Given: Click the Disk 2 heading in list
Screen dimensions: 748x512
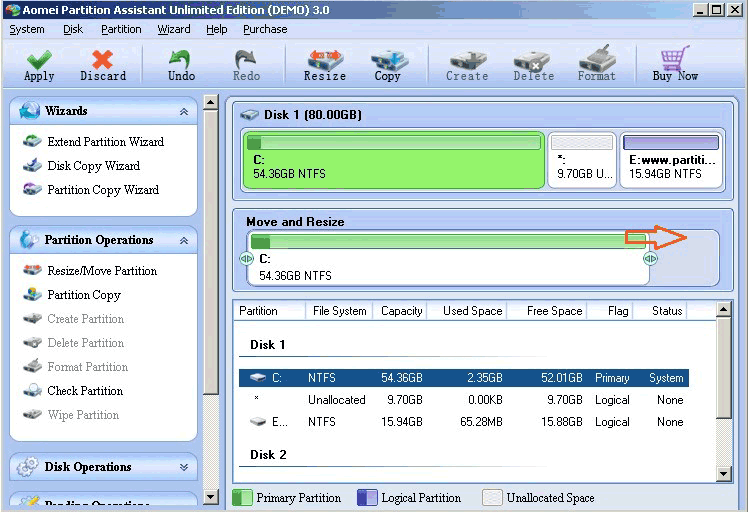Looking at the screenshot, I should 268,455.
